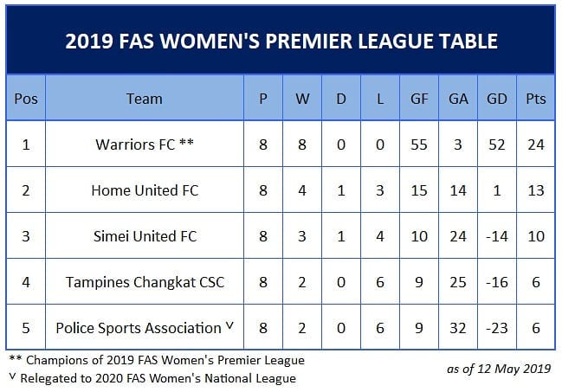This screenshot has height=392, width=562.
Task: Click the Simei United FC cell
Action: pos(145,235)
